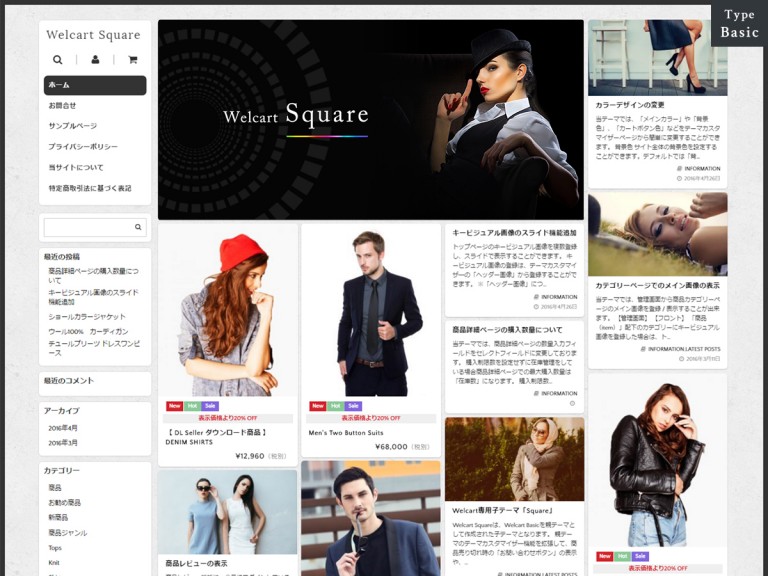The width and height of the screenshot is (768, 576).
Task: Click the Welcart Square site title
Action: coord(93,35)
